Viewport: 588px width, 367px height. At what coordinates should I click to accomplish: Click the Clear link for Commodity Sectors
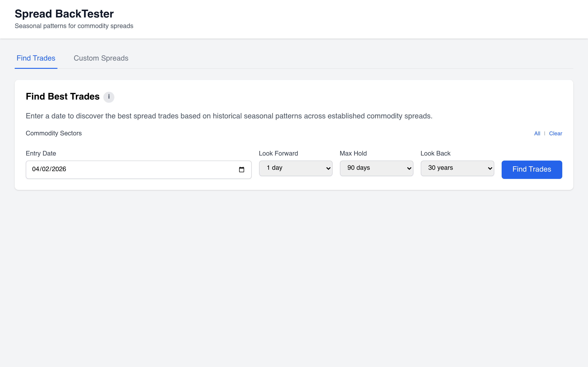555,133
